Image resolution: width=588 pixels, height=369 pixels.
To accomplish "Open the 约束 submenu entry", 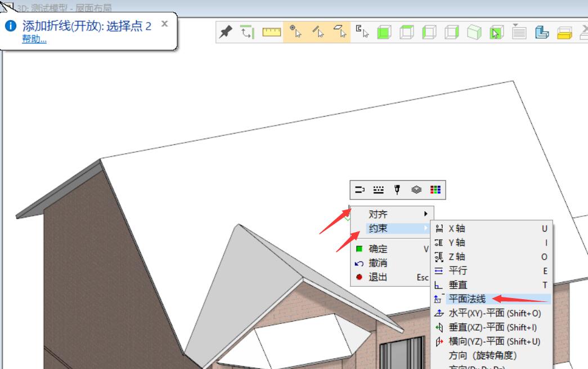I will pos(392,228).
